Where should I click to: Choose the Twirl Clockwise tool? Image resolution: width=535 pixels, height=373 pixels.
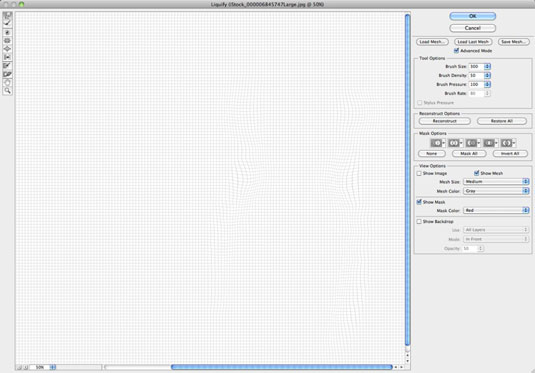point(7,32)
